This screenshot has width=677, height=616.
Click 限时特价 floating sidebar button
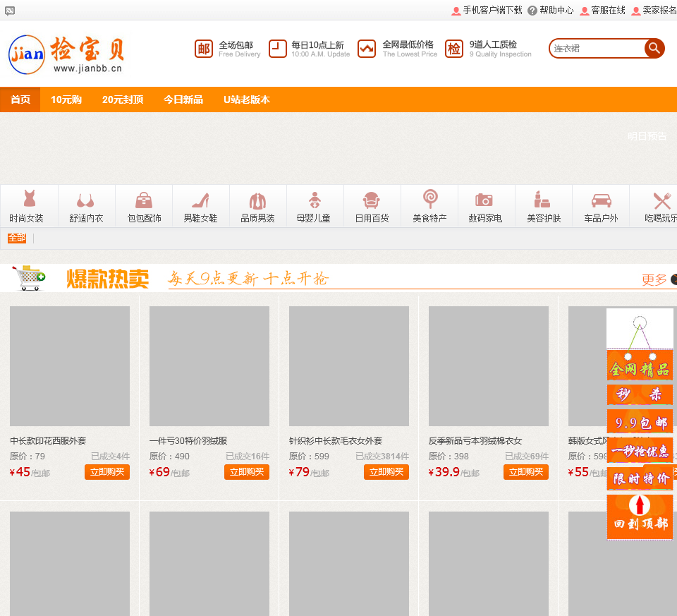point(640,478)
